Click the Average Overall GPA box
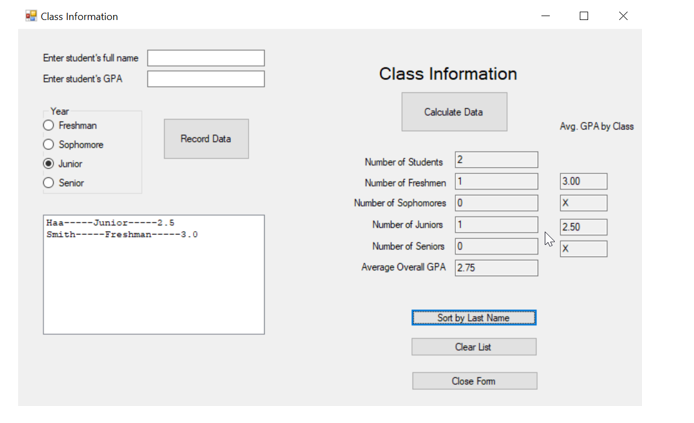Image resolution: width=694 pixels, height=423 pixels. coord(496,268)
